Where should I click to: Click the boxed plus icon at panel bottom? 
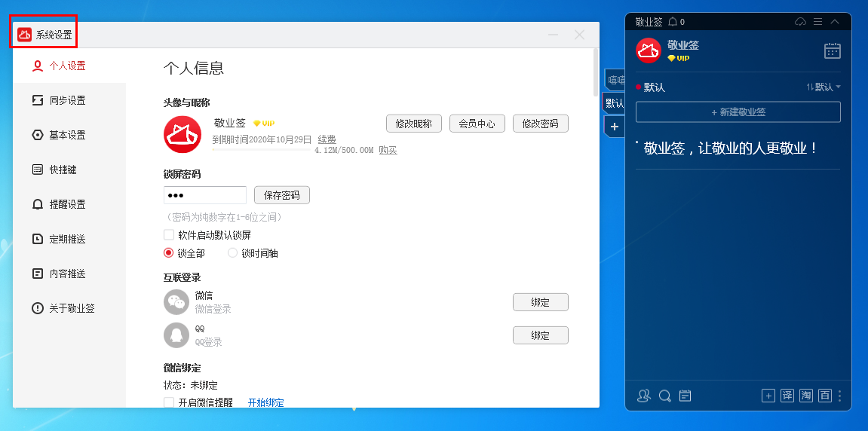[768, 396]
